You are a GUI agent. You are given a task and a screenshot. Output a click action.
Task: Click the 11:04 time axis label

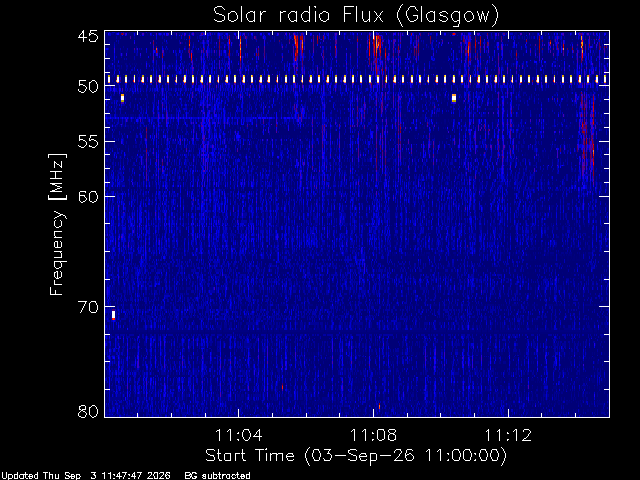pos(238,435)
